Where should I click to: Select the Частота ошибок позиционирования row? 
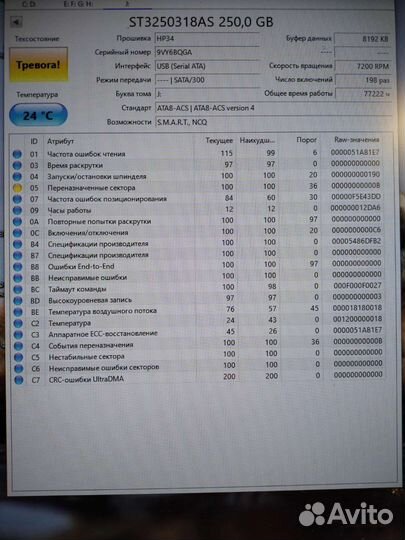tap(197, 198)
